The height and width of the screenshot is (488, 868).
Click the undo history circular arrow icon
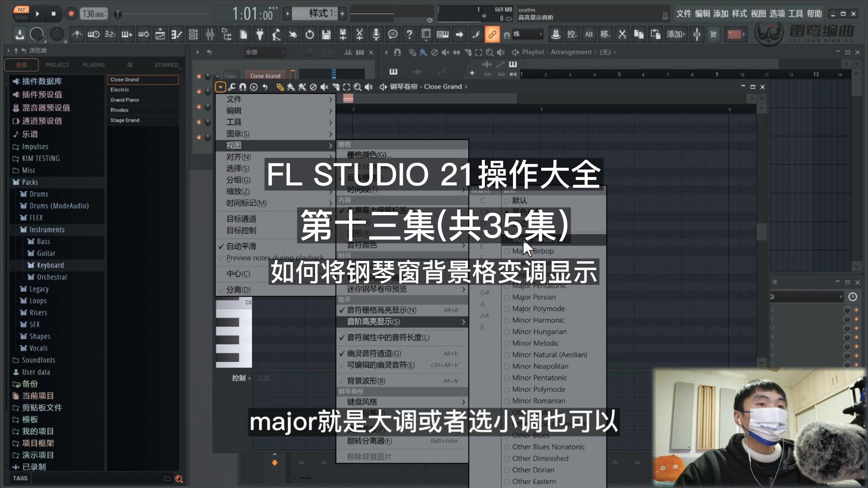coord(310,34)
